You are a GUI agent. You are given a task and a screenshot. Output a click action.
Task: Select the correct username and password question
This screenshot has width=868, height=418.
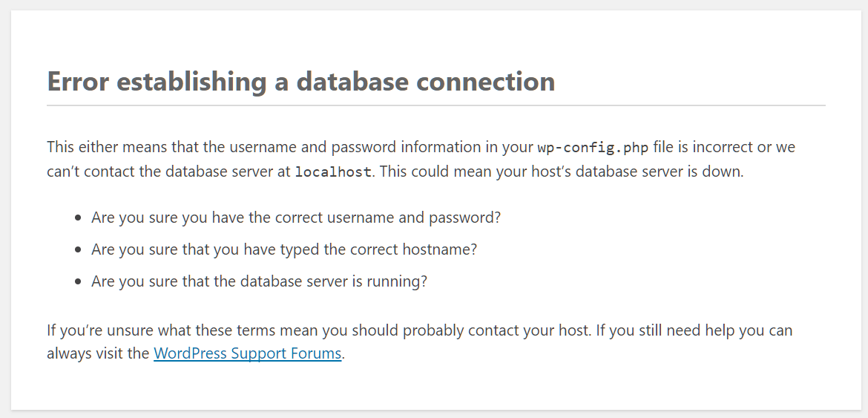tap(296, 218)
